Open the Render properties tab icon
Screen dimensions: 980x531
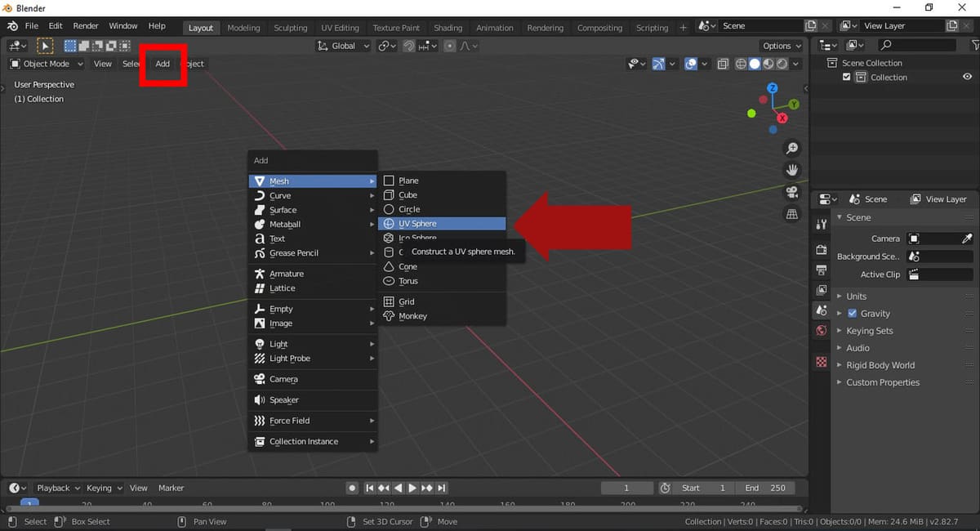point(822,249)
